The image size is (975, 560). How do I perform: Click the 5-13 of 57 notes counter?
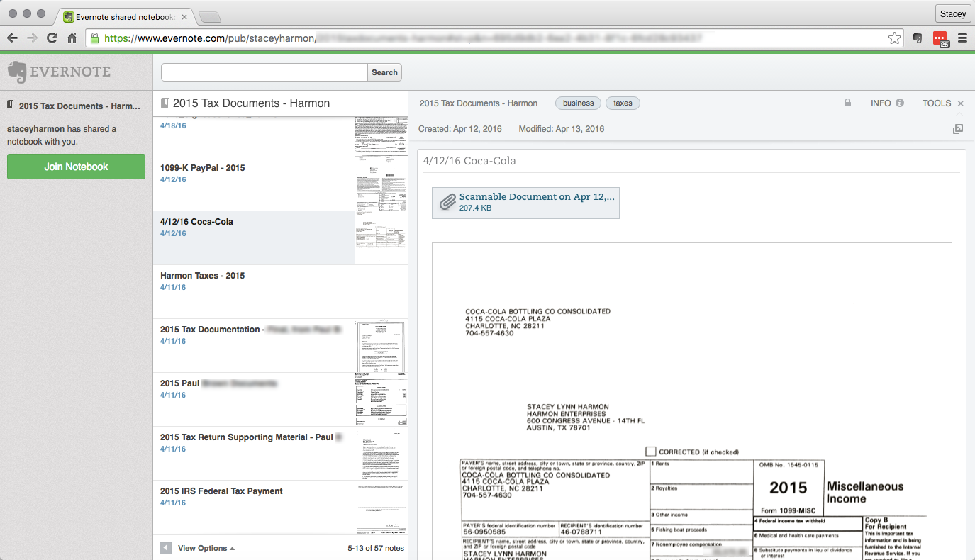376,548
